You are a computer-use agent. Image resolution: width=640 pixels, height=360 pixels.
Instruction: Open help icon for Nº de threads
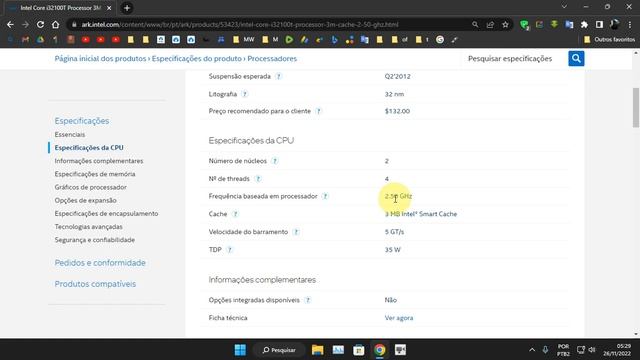(x=258, y=179)
